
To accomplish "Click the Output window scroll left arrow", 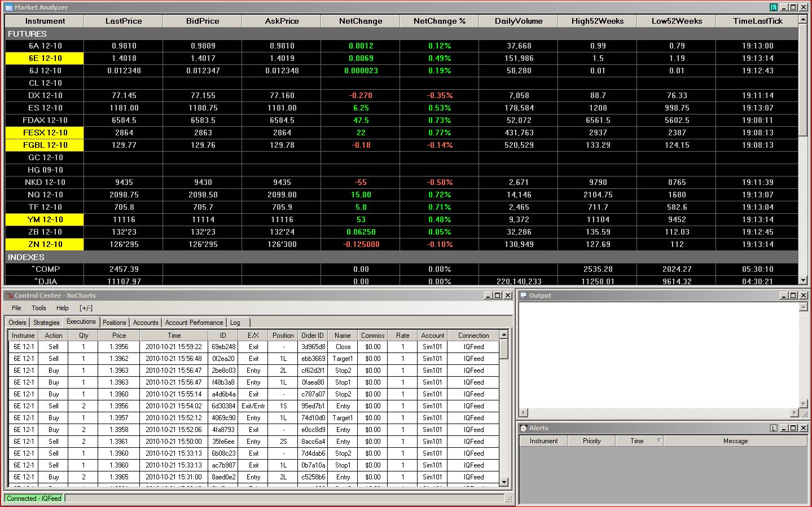I will pyautogui.click(x=523, y=413).
